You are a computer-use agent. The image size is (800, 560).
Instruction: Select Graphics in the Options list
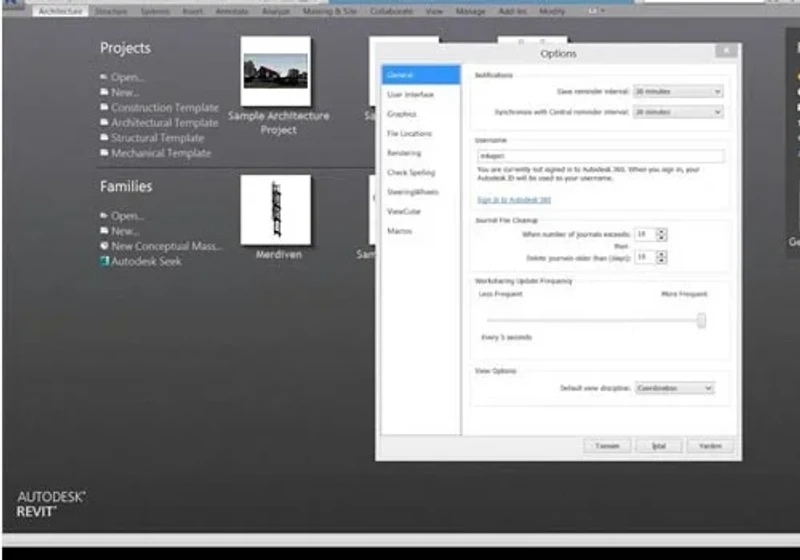[x=421, y=114]
